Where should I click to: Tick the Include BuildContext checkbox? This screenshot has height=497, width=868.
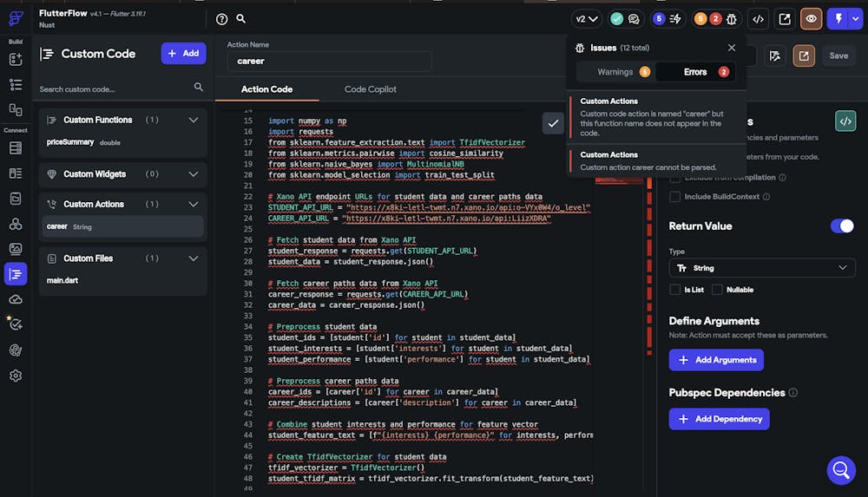[675, 197]
